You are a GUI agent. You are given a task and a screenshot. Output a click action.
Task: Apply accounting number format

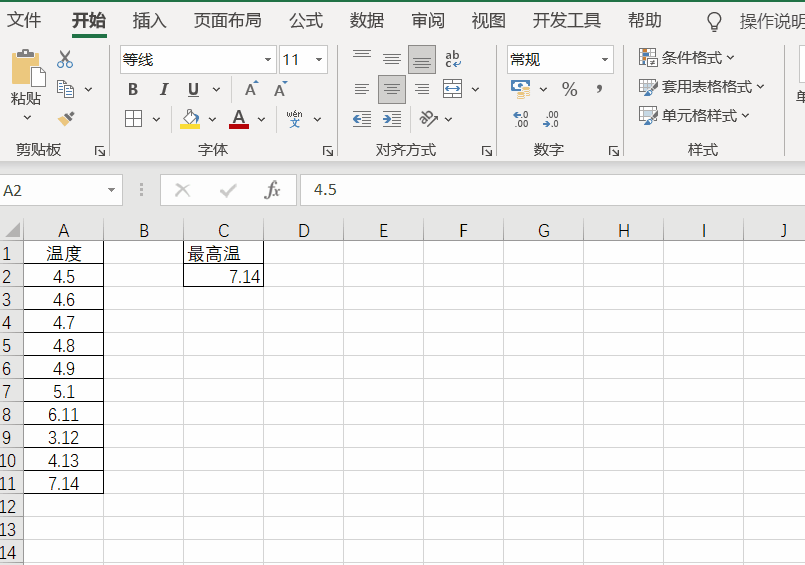pyautogui.click(x=521, y=89)
